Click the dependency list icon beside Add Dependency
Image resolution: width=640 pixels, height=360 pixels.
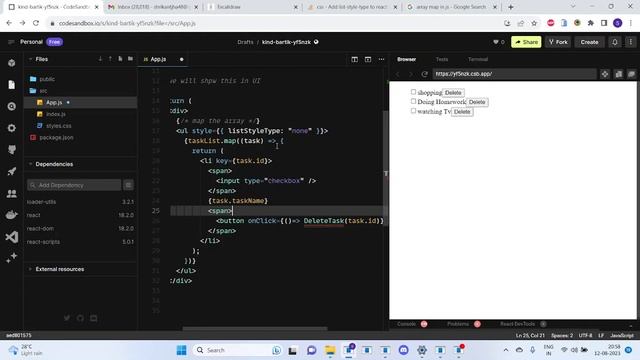[x=128, y=185]
